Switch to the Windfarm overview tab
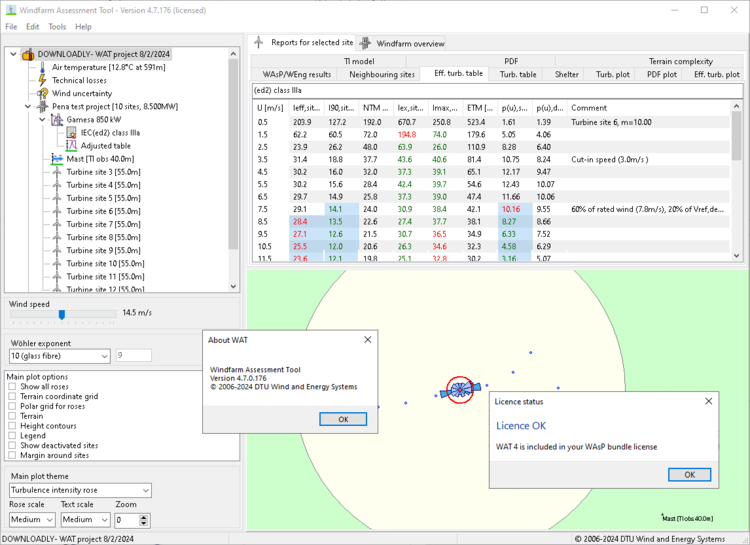 point(403,44)
